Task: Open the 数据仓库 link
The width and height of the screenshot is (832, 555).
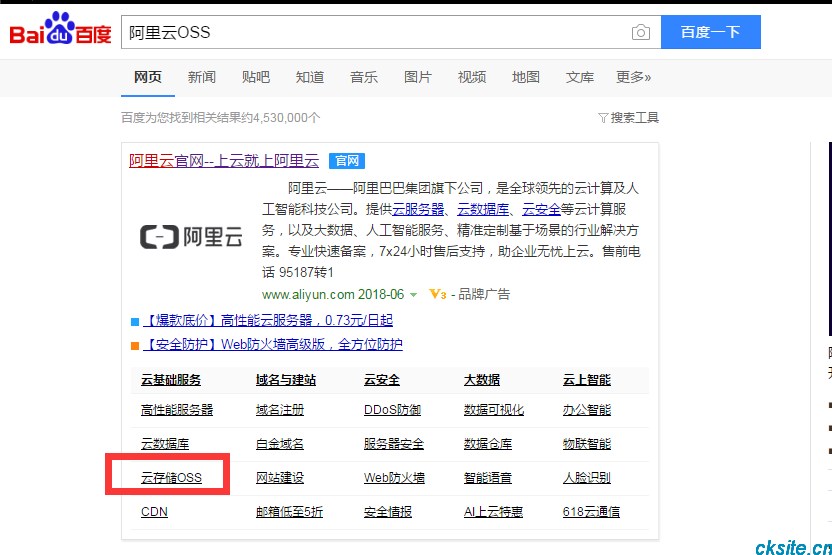Action: click(x=488, y=444)
